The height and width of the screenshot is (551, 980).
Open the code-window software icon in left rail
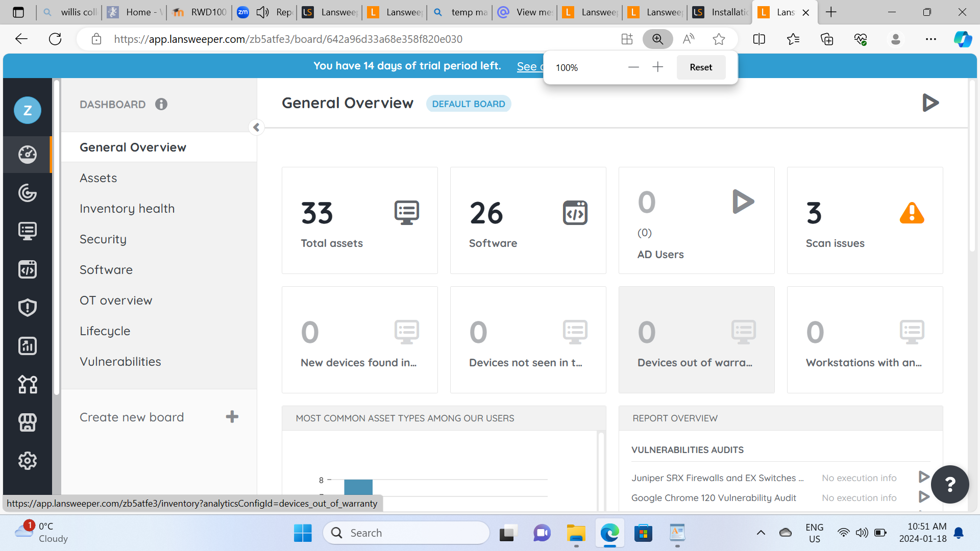click(28, 269)
